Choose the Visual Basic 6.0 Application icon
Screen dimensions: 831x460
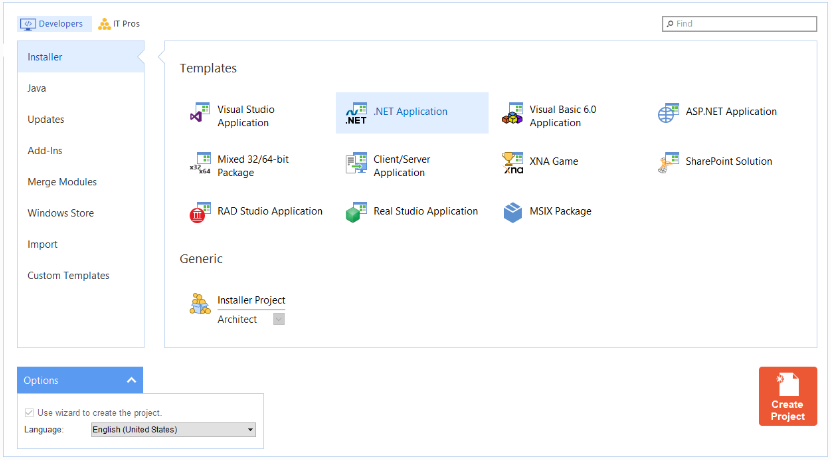[513, 113]
